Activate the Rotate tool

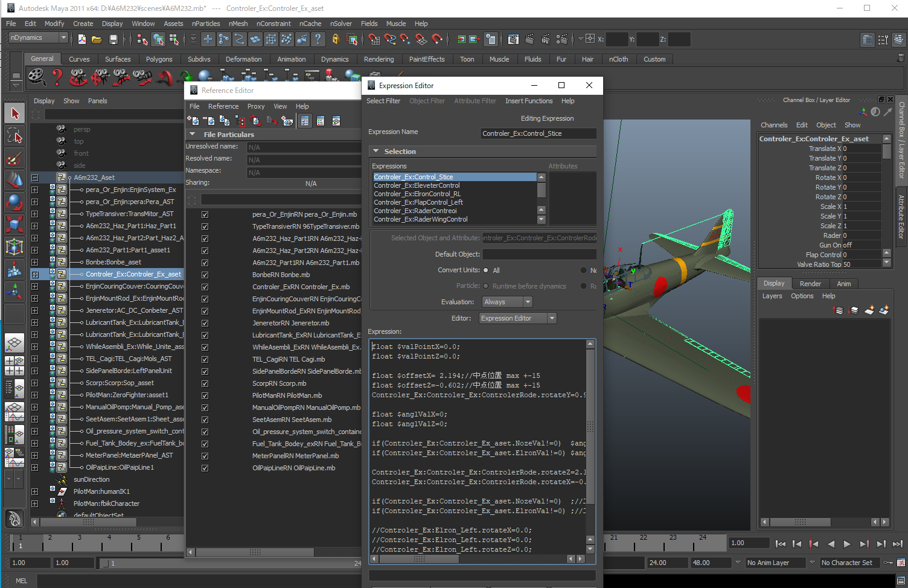pos(14,202)
